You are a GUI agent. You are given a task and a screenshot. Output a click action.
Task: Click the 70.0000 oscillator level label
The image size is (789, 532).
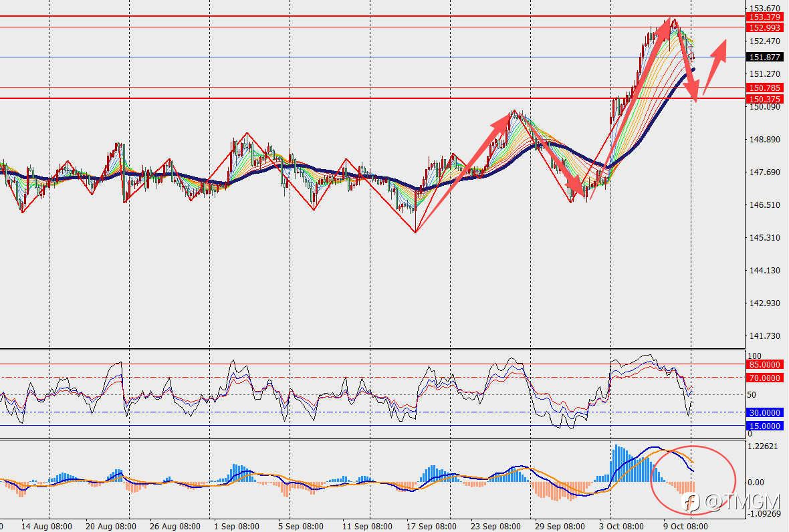click(x=765, y=378)
